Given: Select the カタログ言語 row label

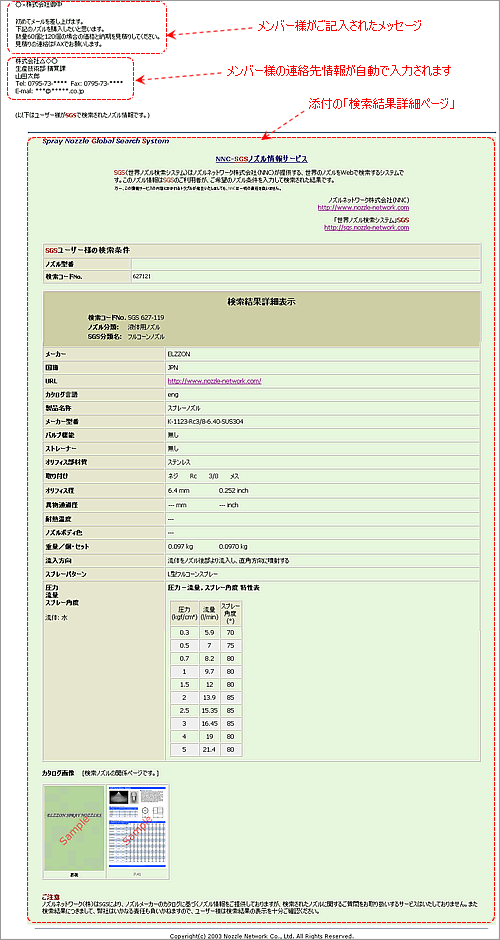Looking at the screenshot, I should (x=62, y=394).
